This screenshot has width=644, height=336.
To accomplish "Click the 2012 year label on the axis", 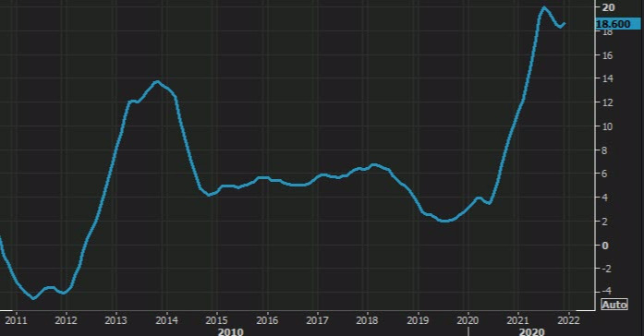I will (66, 320).
